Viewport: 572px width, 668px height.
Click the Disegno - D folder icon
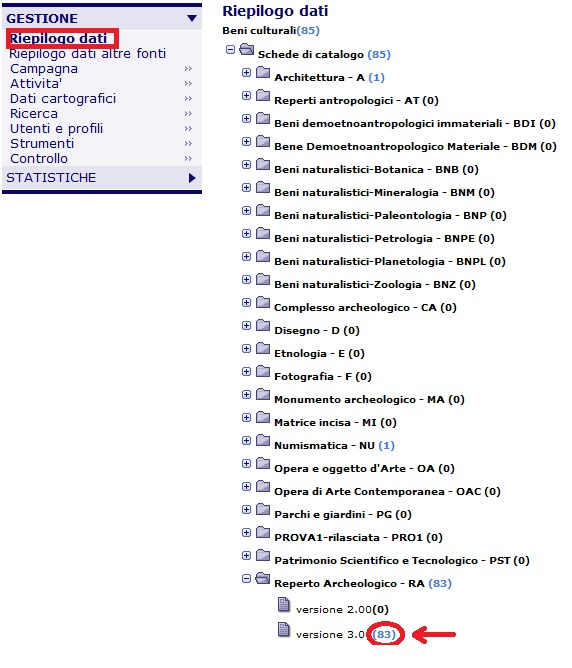263,325
